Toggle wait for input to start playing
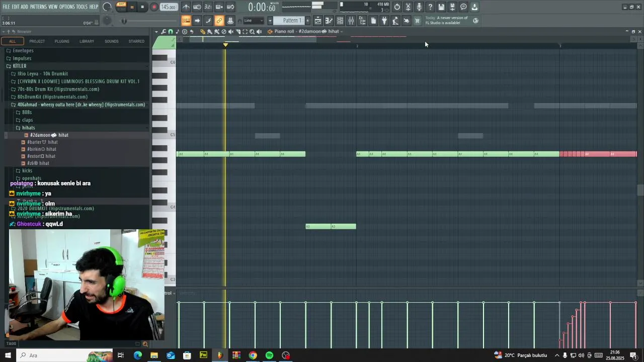The height and width of the screenshot is (362, 644). pos(197,7)
